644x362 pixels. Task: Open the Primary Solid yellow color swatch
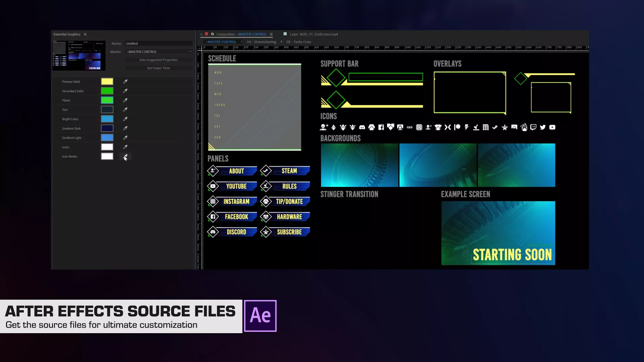[107, 81]
